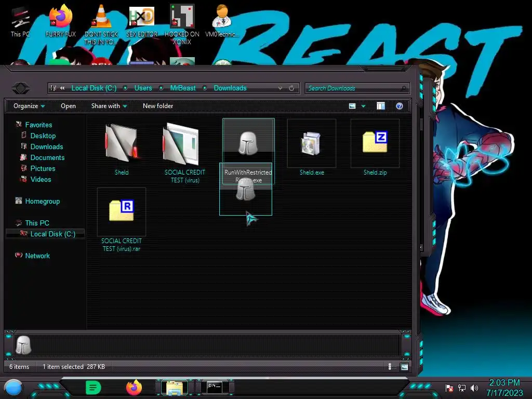Open the VLC cone desktop shortcut
Viewport: 532px width, 399px height.
coord(101,24)
